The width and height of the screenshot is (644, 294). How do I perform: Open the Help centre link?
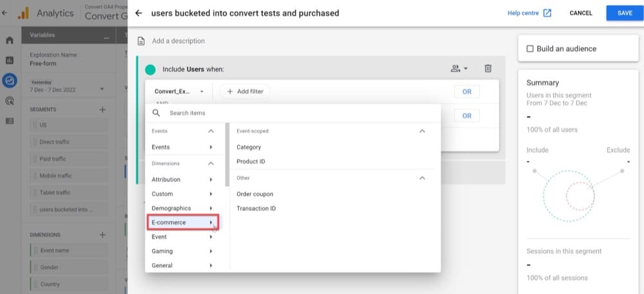coord(529,13)
